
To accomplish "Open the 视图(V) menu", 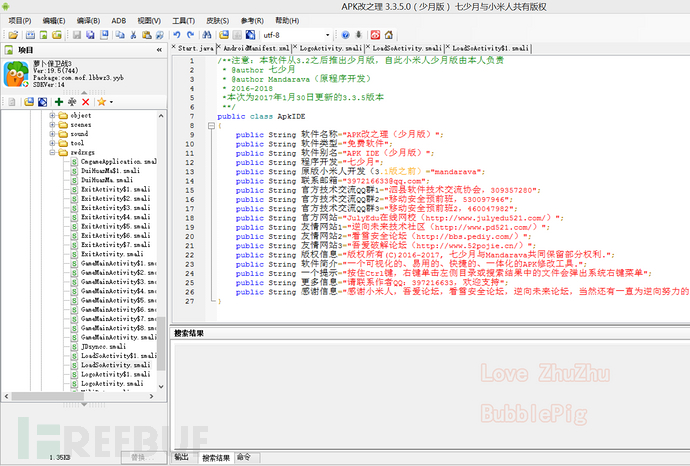I will (x=149, y=21).
